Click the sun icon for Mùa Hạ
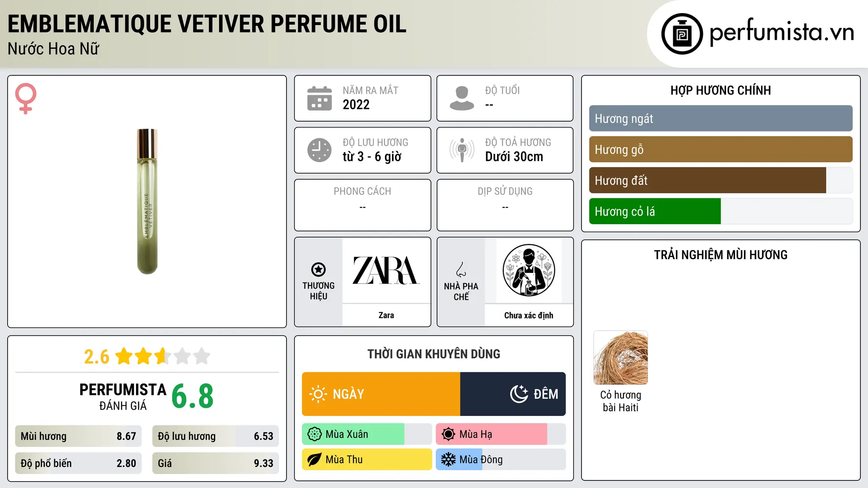This screenshot has height=488, width=868. [x=448, y=434]
